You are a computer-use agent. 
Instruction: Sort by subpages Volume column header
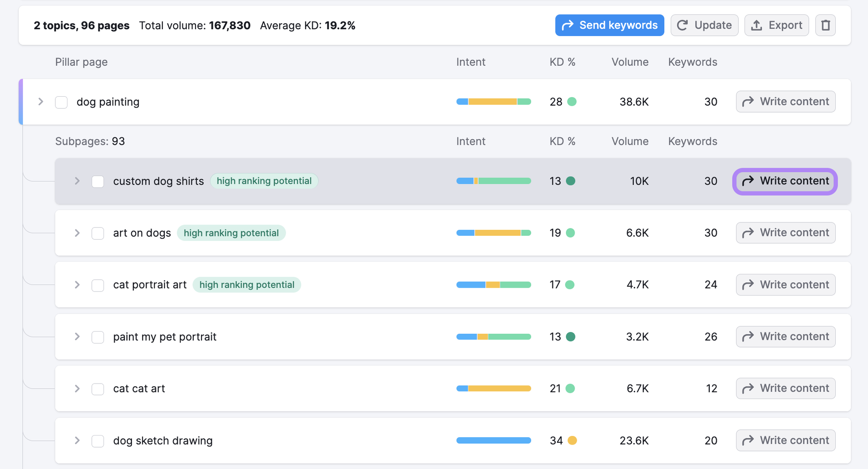coord(630,141)
